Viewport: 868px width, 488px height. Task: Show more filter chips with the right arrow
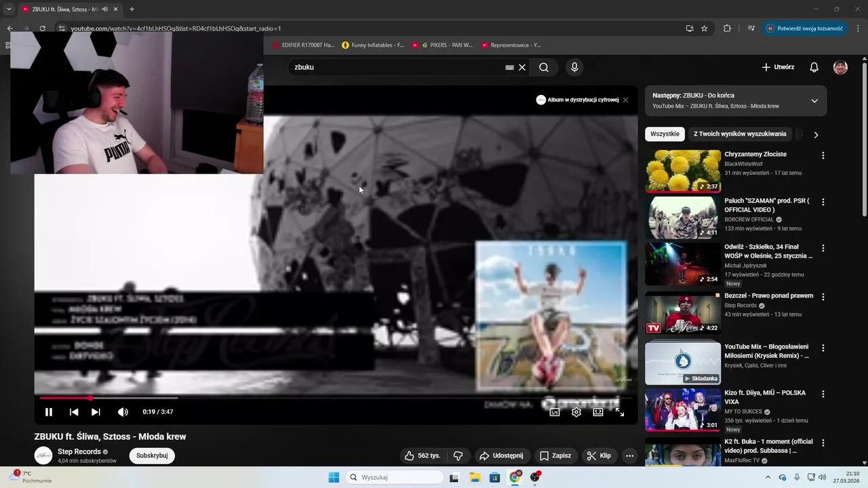tap(816, 134)
